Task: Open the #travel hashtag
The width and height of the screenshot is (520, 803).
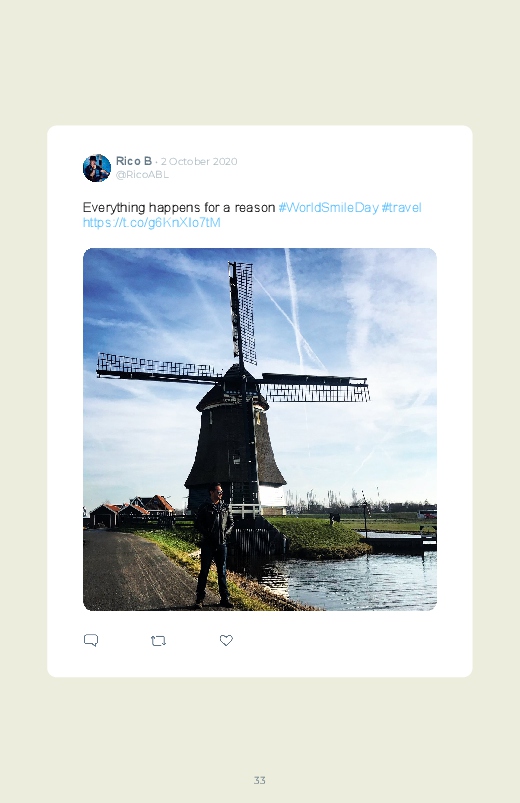Action: [x=401, y=207]
